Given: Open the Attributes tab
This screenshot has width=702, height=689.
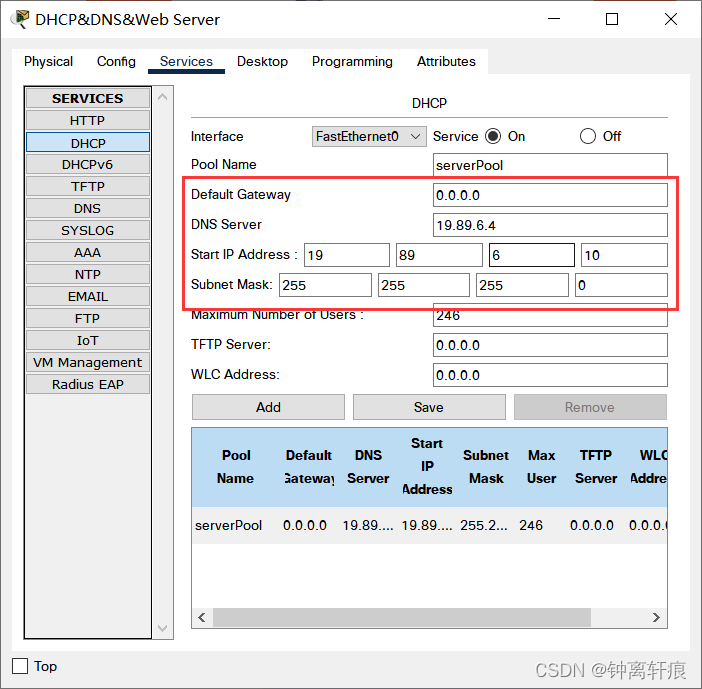Looking at the screenshot, I should pyautogui.click(x=446, y=61).
